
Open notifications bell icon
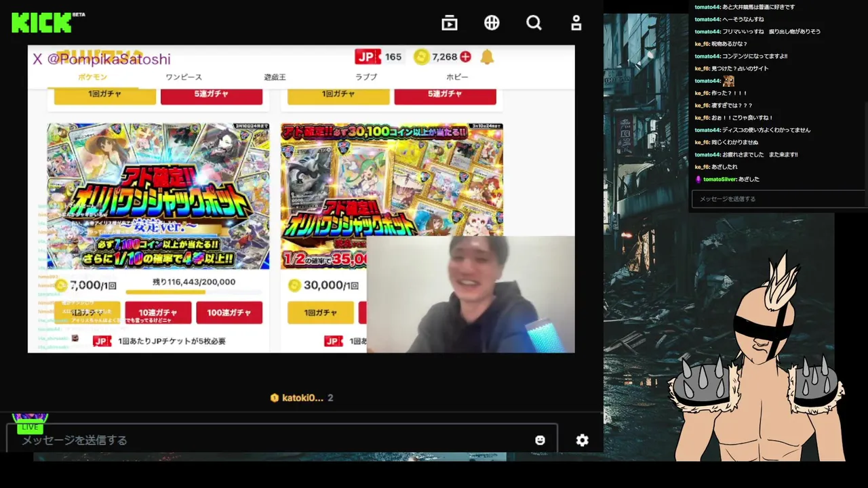pyautogui.click(x=487, y=57)
